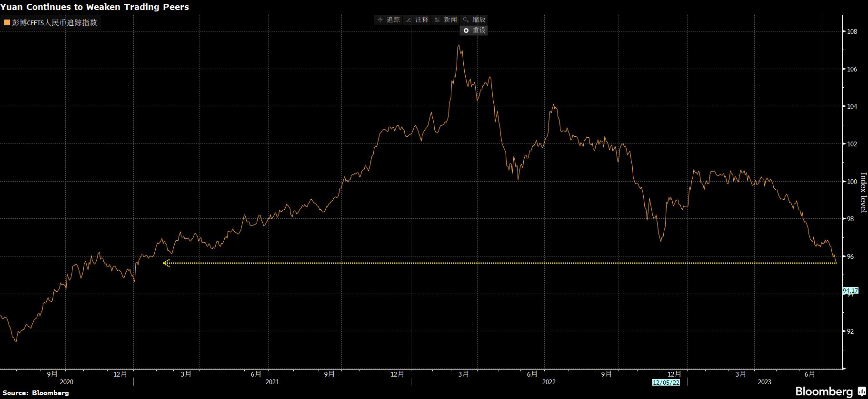Click the Bloomberg logo text

pyautogui.click(x=824, y=392)
